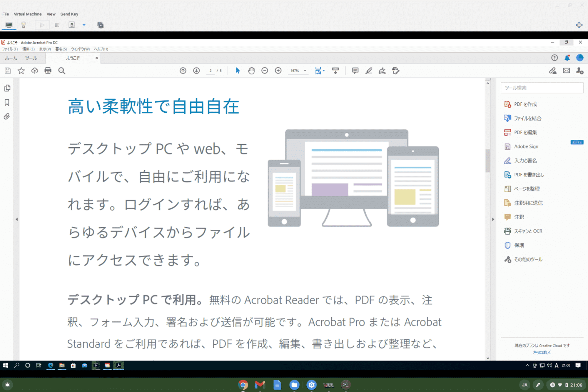
Task: Star this file with the bookmark star icon
Action: [x=21, y=71]
